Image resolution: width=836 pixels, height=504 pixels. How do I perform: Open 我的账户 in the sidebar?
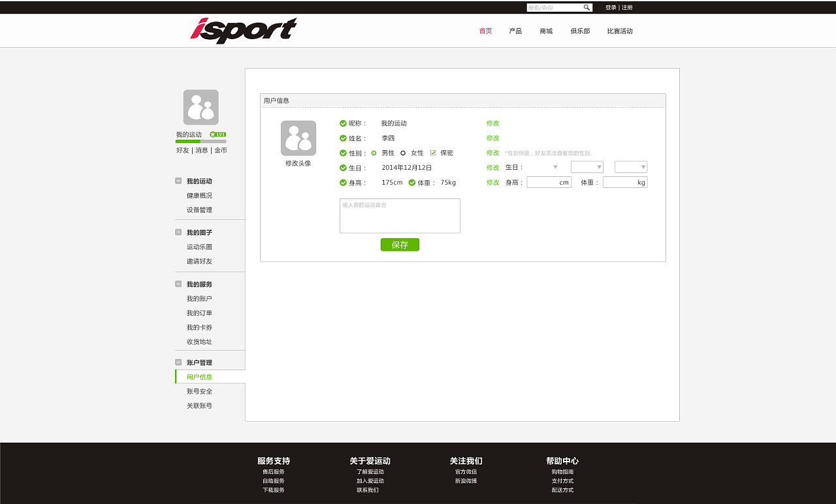(x=199, y=299)
